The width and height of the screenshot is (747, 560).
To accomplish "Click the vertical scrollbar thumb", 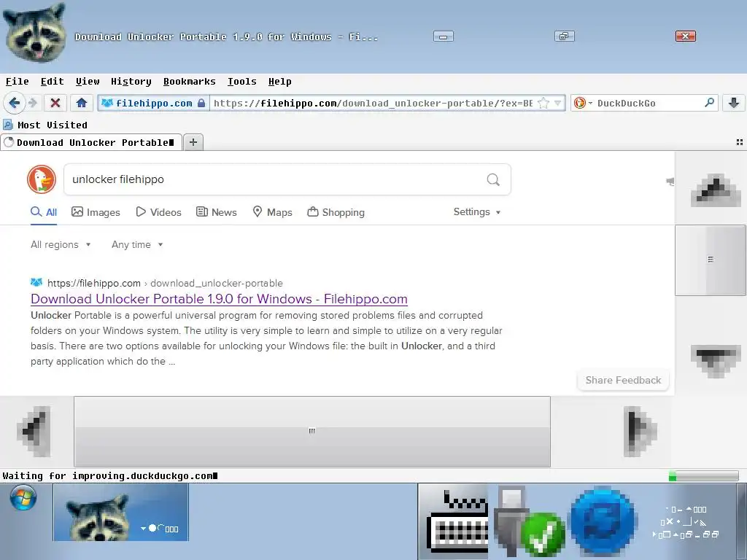I will coord(711,260).
